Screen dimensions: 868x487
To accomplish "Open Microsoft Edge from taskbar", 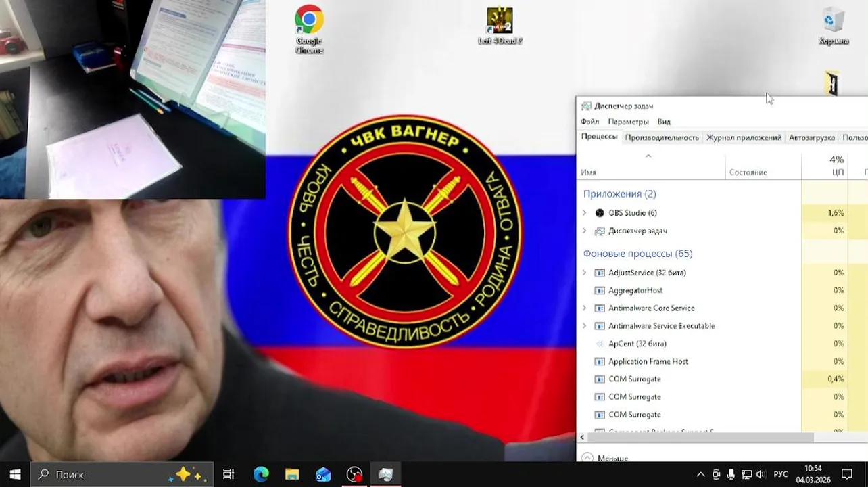I will coord(261,474).
